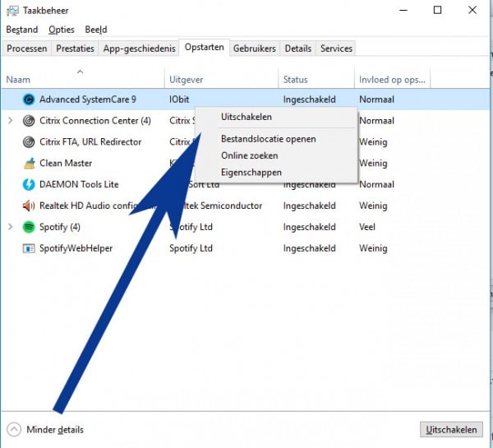Click the Taakbeheer title bar icon
The width and height of the screenshot is (493, 448).
pyautogui.click(x=12, y=11)
